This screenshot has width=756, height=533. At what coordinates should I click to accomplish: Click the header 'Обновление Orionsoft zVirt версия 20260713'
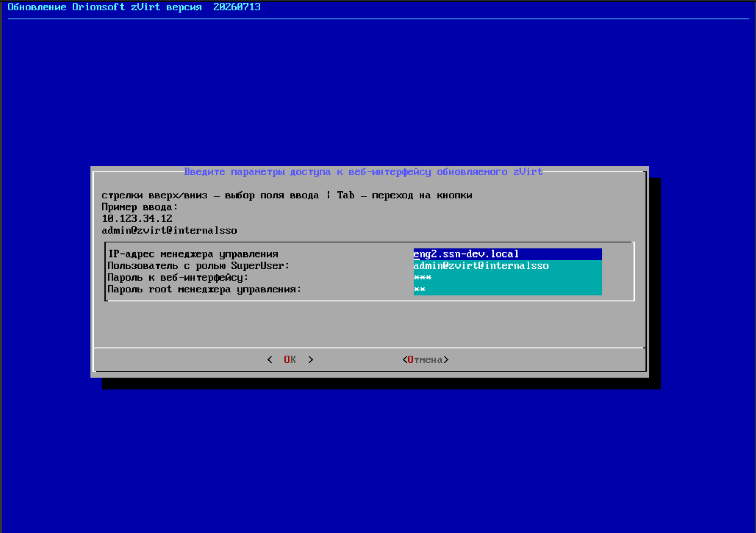134,7
